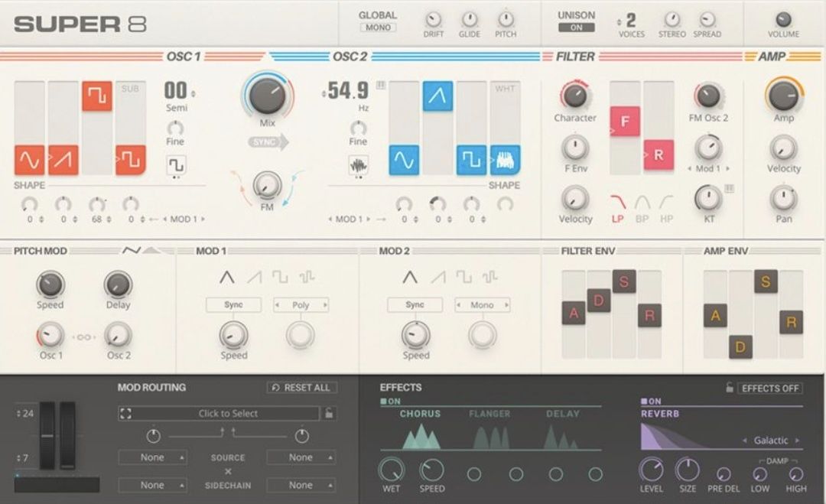The height and width of the screenshot is (504, 826).
Task: Click pitch bend range 24 stepper
Action: coord(24,414)
